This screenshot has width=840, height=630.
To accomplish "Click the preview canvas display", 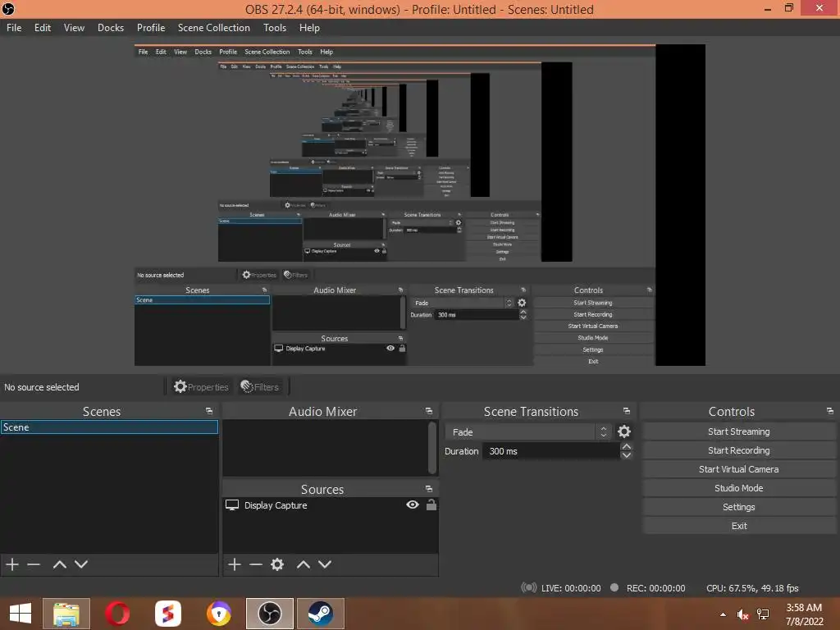I will click(419, 205).
